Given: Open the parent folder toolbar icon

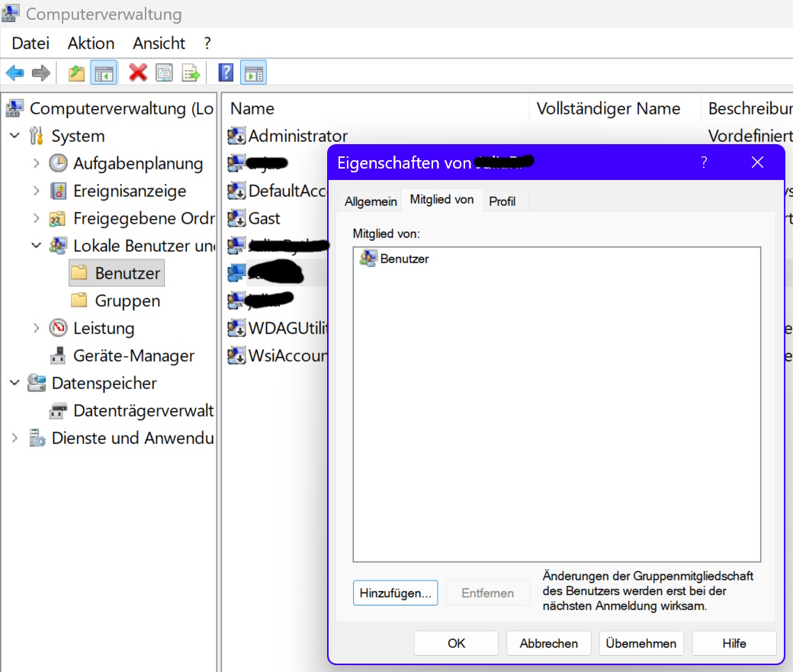Looking at the screenshot, I should [x=76, y=72].
